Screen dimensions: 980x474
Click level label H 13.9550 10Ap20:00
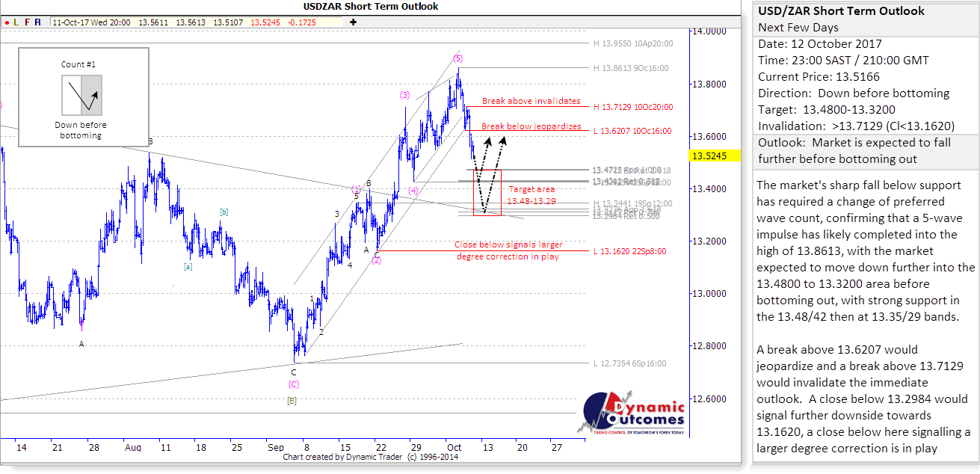point(633,43)
